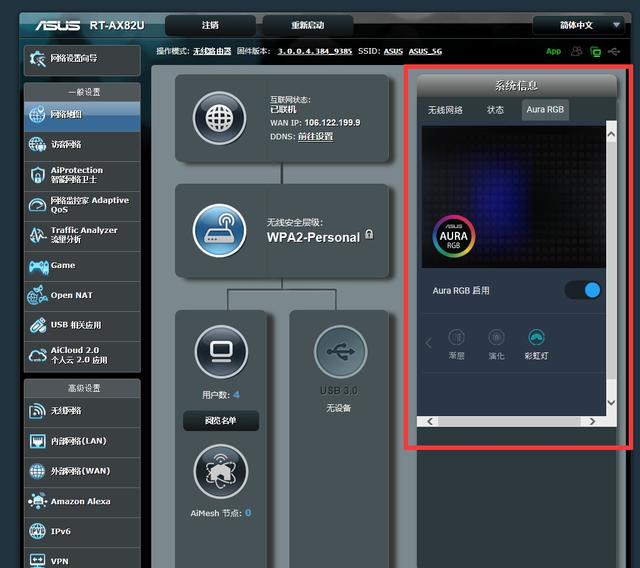Screen dimensions: 640x568
Task: Click the Reboot button
Action: (x=308, y=25)
